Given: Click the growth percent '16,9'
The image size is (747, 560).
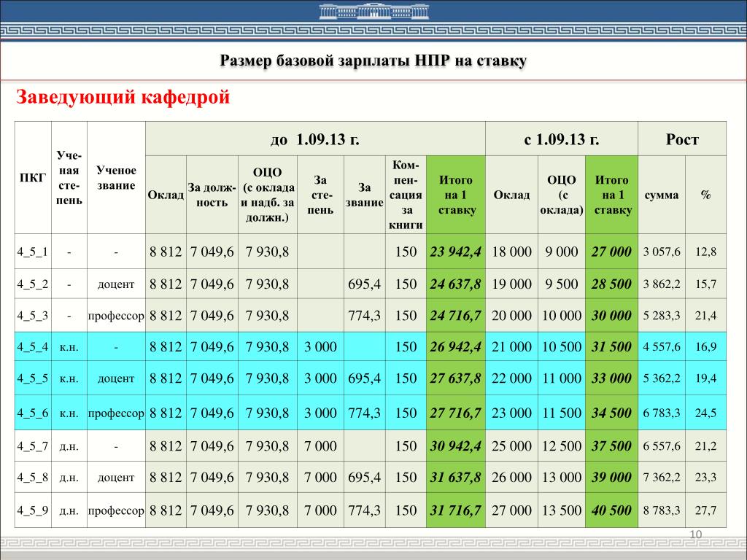Looking at the screenshot, I should 705,346.
